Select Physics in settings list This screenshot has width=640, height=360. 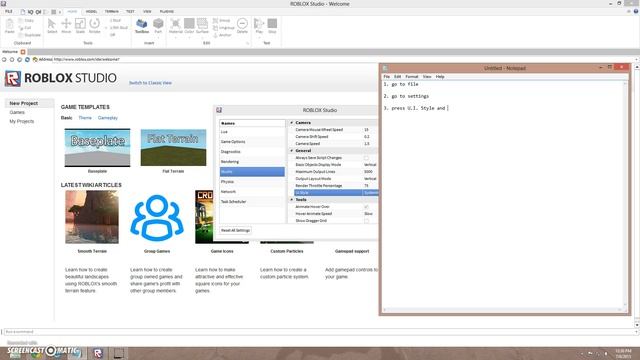(252, 182)
